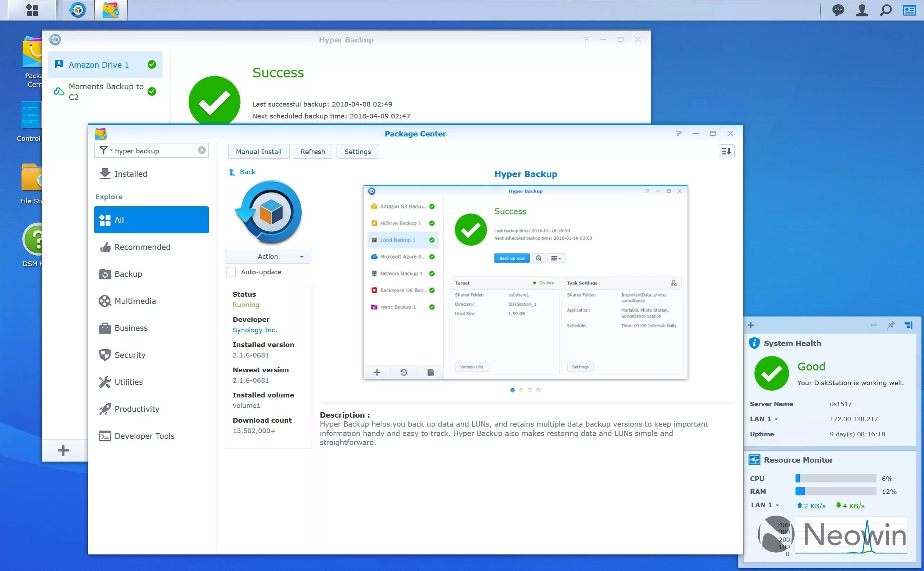This screenshot has height=571, width=924.
Task: Click the Manual Install button
Action: point(258,152)
